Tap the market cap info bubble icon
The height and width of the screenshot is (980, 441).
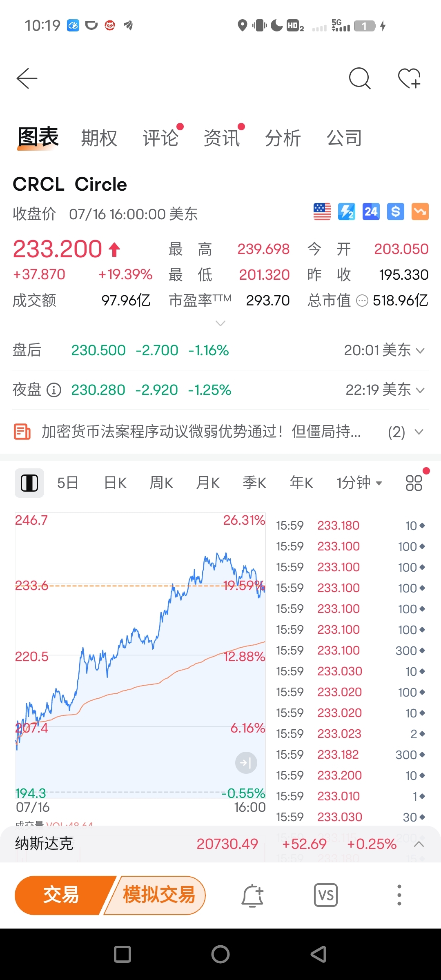point(362,301)
